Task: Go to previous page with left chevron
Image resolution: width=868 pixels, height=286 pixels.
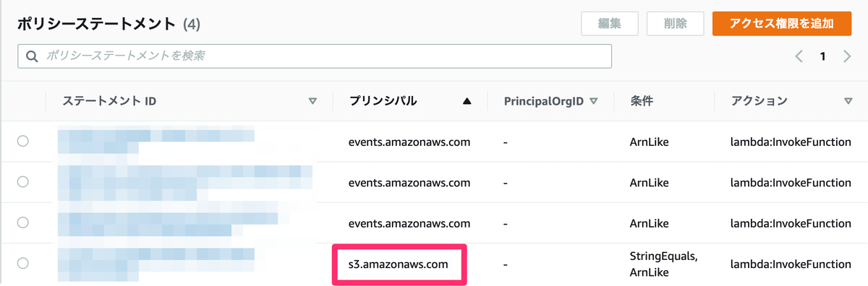Action: 799,56
